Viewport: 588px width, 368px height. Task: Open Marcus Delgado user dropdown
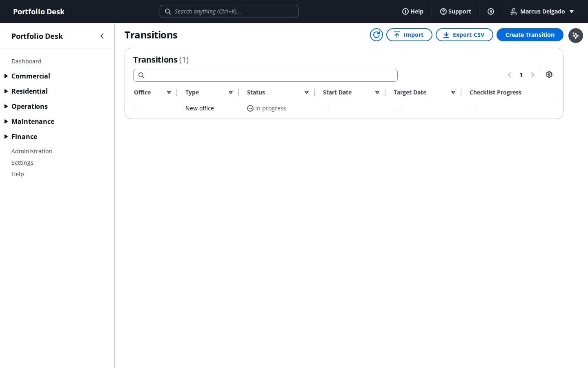(x=542, y=11)
